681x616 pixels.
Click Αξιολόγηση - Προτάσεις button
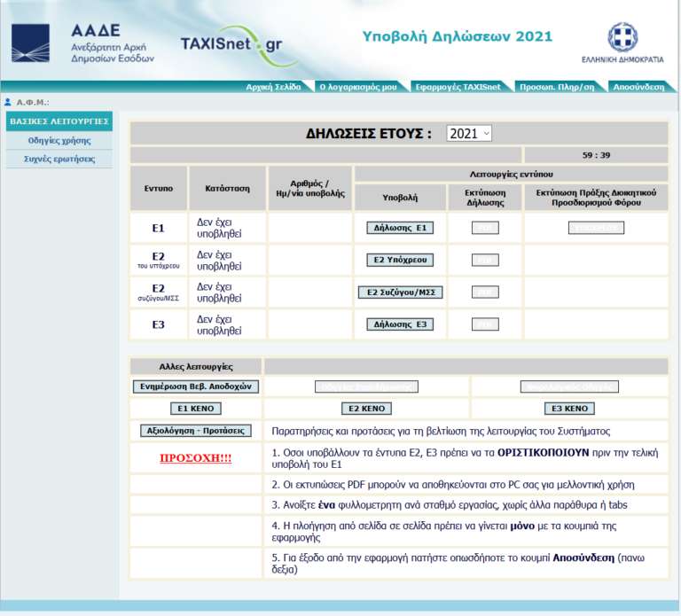pyautogui.click(x=196, y=431)
